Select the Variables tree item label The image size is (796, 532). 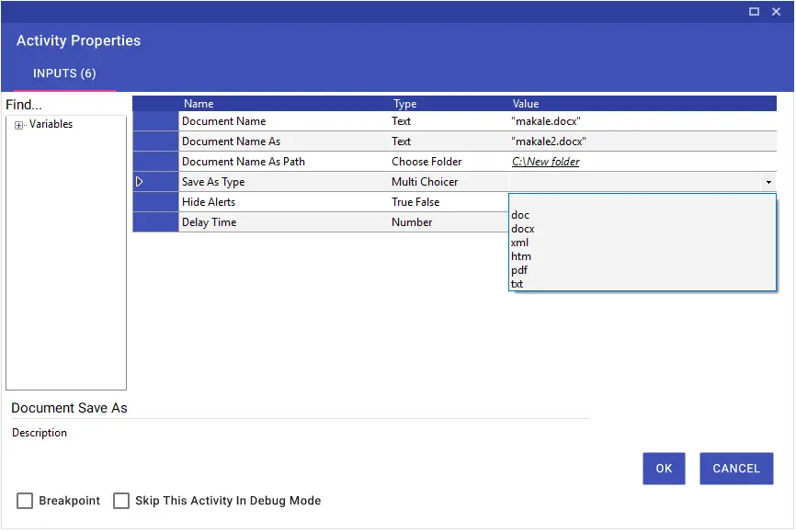click(x=51, y=124)
